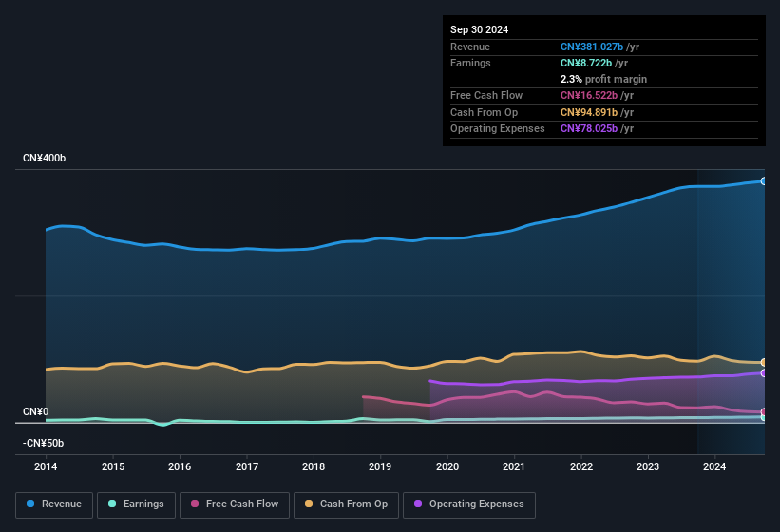
Task: Click the 2024 x-axis year label
Action: coord(714,466)
